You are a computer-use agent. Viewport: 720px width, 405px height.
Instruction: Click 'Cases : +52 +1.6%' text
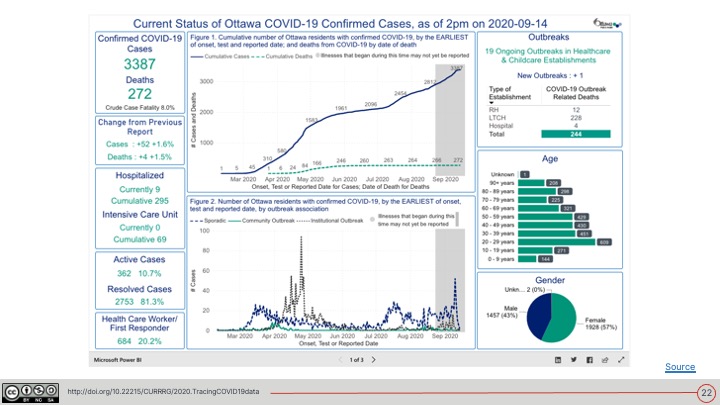(x=140, y=144)
